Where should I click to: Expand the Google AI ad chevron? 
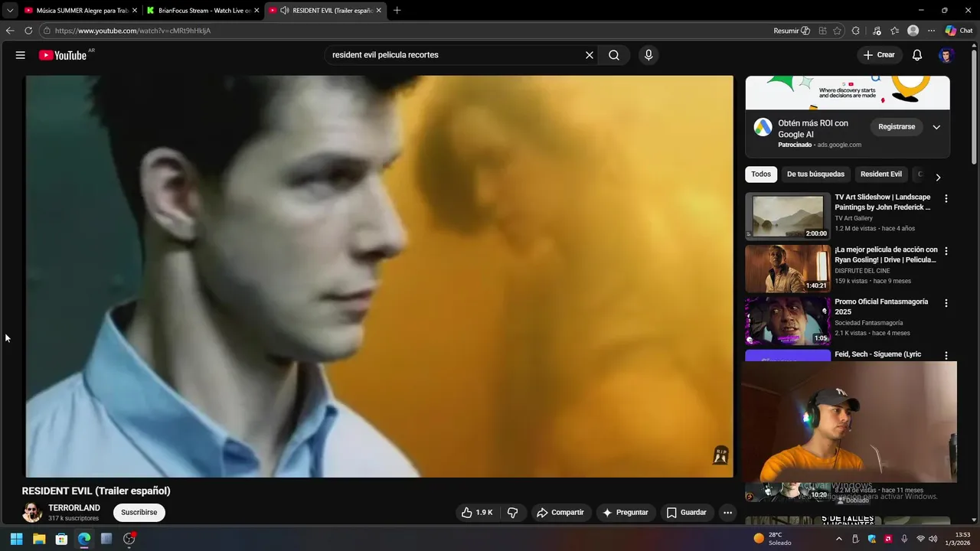tap(936, 127)
